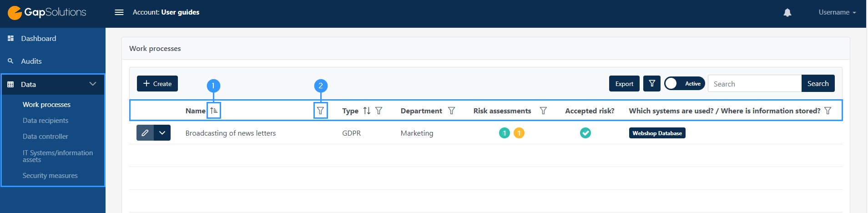
Task: Open Data controller submenu item
Action: coord(45,137)
